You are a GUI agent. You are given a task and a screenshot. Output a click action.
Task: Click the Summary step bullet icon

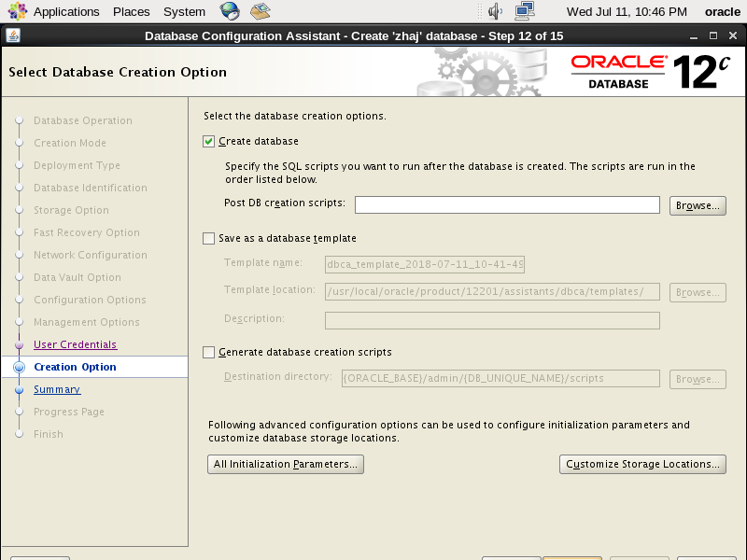(19, 389)
